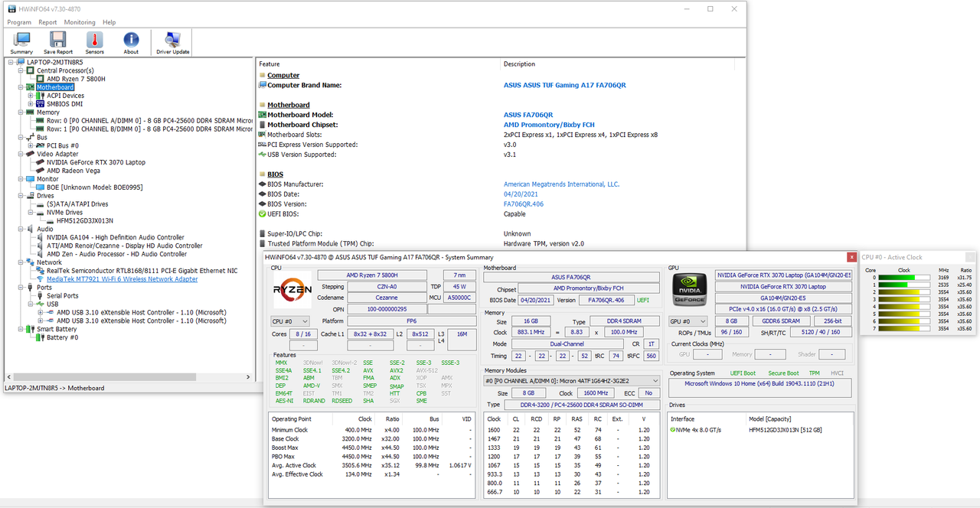The image size is (980, 508).
Task: Open the GPU #0 selector dropdown
Action: click(688, 321)
